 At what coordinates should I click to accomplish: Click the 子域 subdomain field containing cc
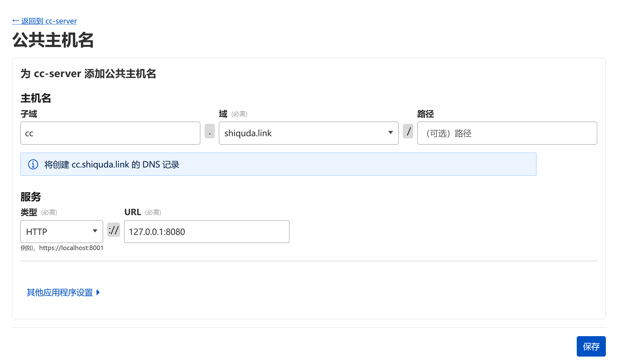[110, 133]
